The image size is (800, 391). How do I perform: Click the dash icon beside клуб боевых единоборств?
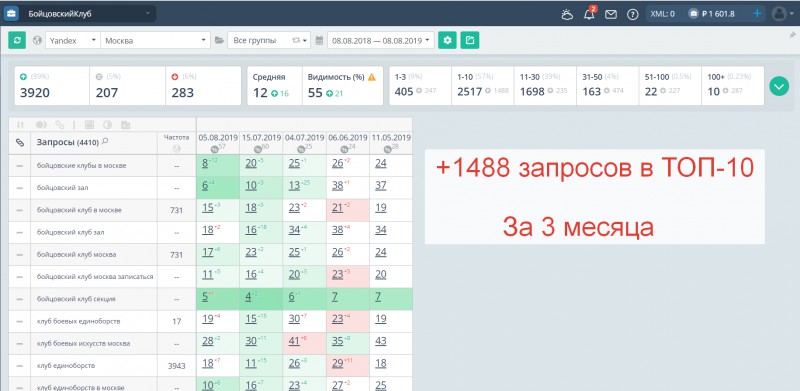19,322
